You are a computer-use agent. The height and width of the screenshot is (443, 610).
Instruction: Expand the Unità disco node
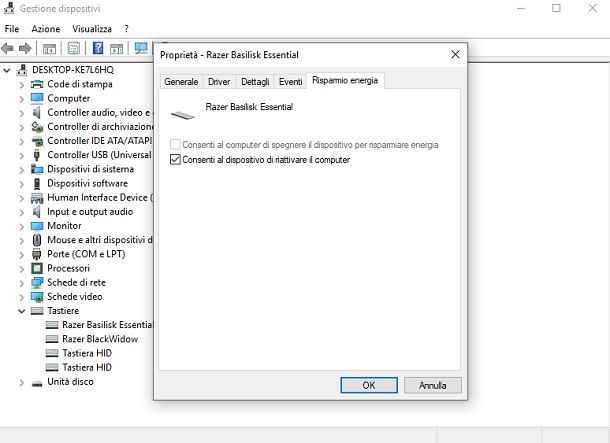point(22,382)
